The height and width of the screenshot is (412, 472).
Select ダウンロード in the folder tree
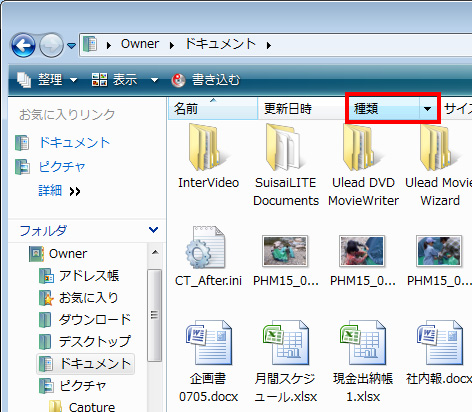(95, 320)
